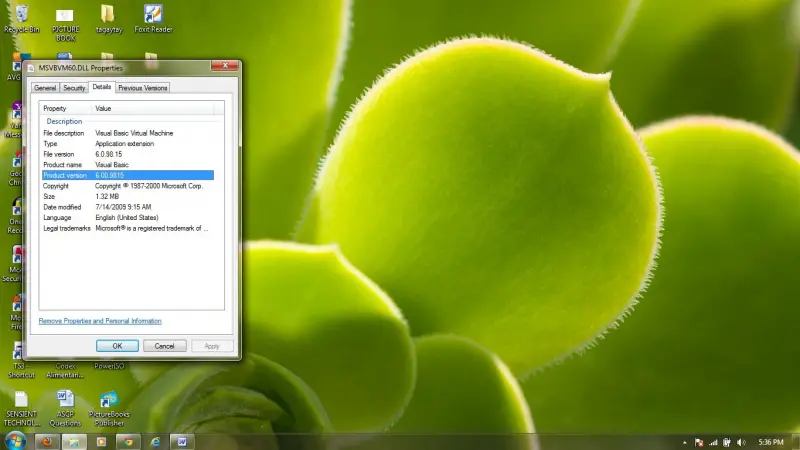Launch PictureBooks Publisher desktop shortcut

(x=109, y=409)
